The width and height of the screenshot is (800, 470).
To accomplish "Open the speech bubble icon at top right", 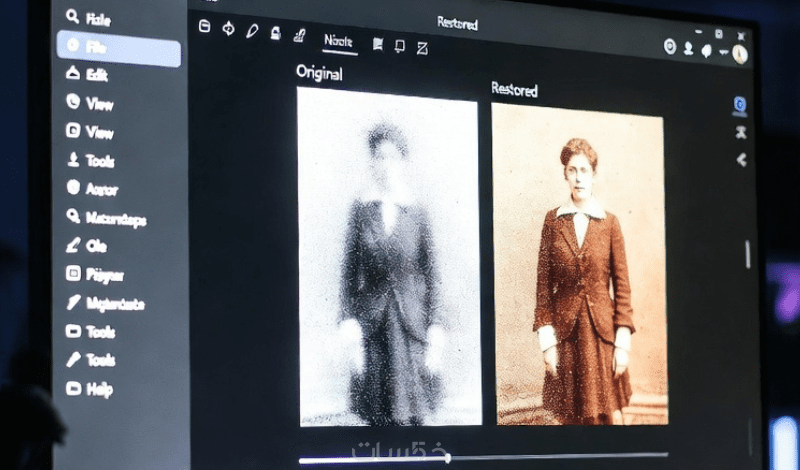I will coord(706,51).
